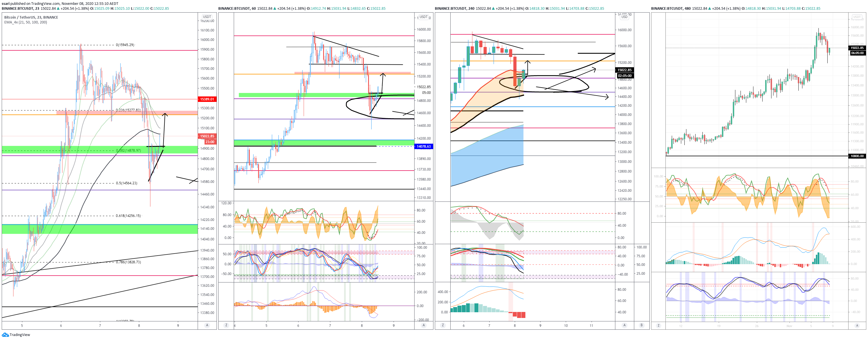Click the 23:00 countdown label on first chart
The height and width of the screenshot is (340, 868).
coord(210,142)
